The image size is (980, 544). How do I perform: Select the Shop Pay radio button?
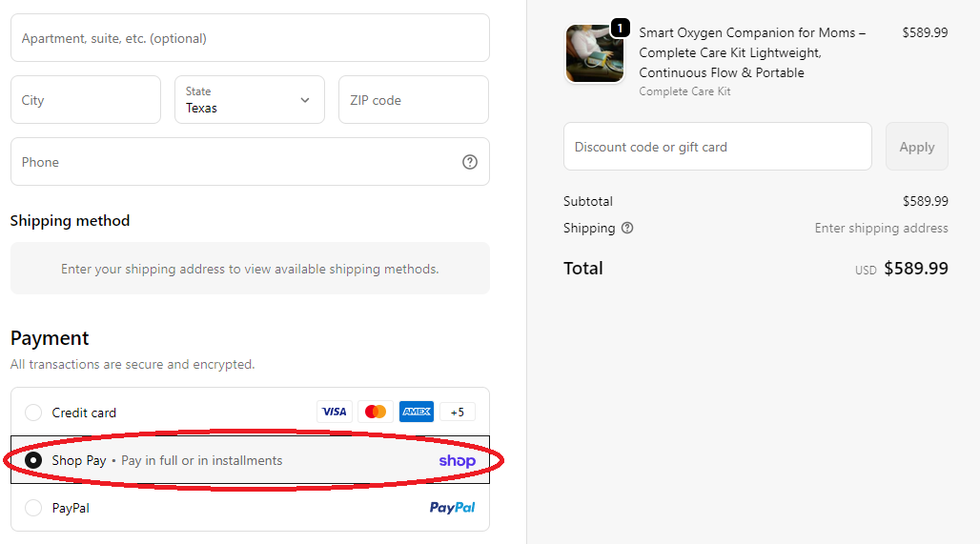33,460
